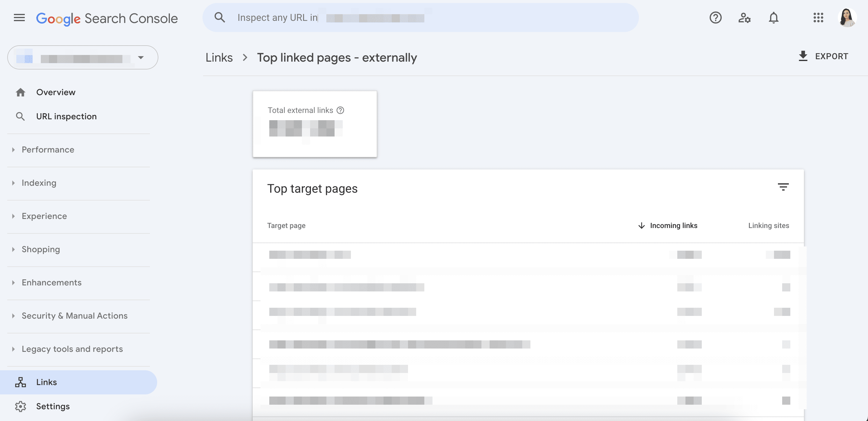Click the Google apps grid icon
Image resolution: width=868 pixels, height=421 pixels.
[x=818, y=18]
